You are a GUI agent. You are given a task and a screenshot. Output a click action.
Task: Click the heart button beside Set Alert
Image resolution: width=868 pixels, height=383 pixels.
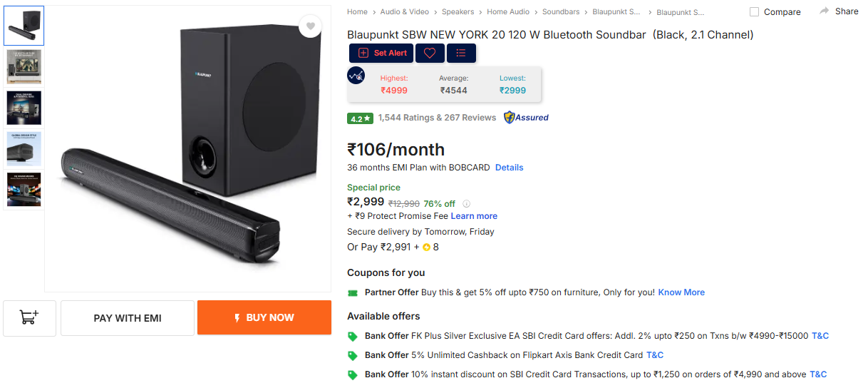[429, 53]
